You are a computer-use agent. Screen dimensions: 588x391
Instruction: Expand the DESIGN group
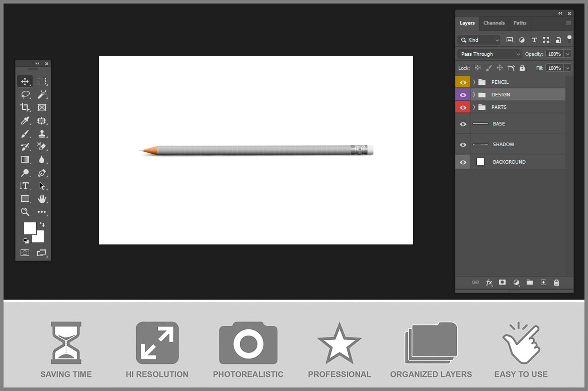point(474,94)
